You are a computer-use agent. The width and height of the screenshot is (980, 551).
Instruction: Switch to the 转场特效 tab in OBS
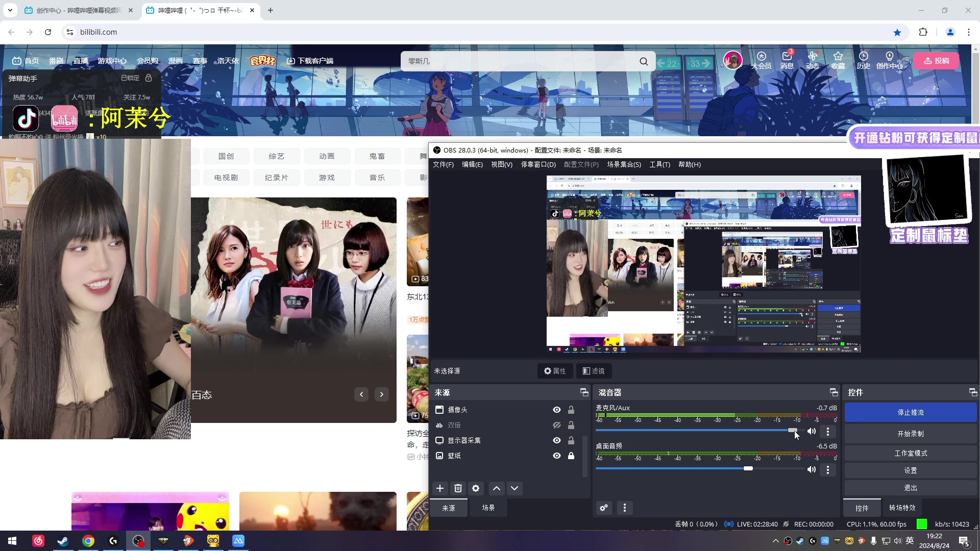902,508
